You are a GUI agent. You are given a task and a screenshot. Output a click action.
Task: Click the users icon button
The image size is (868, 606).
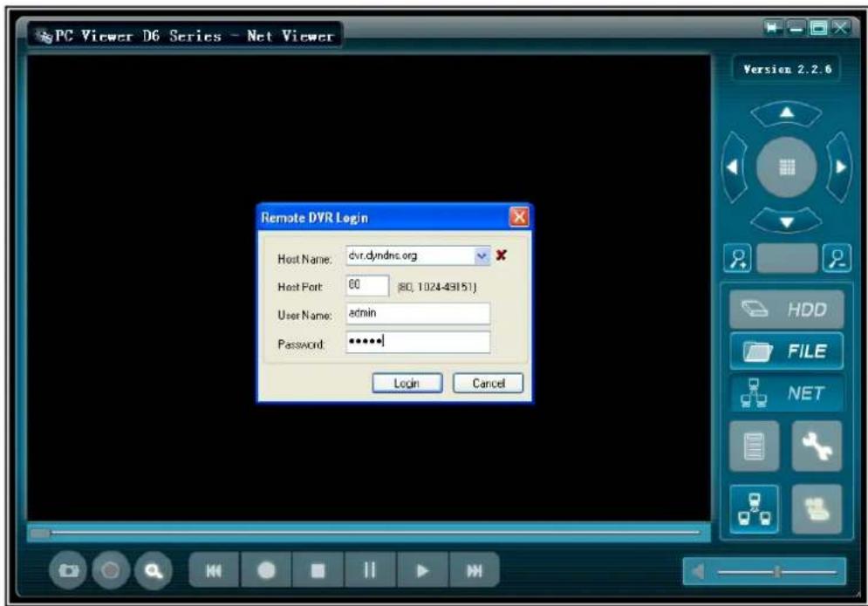[817, 509]
